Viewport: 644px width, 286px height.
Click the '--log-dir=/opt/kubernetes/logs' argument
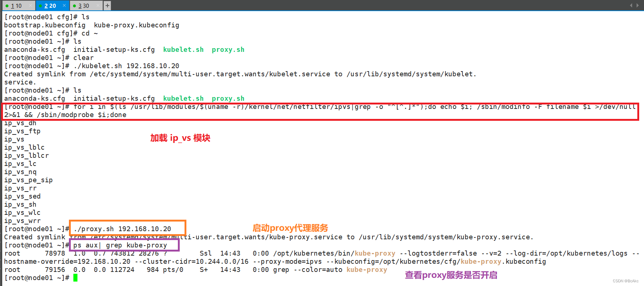pos(567,253)
